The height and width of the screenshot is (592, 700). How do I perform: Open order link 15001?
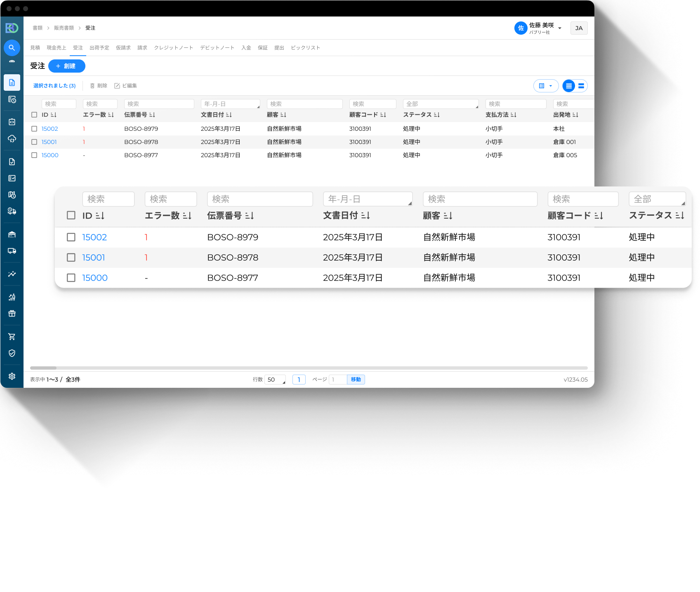49,142
